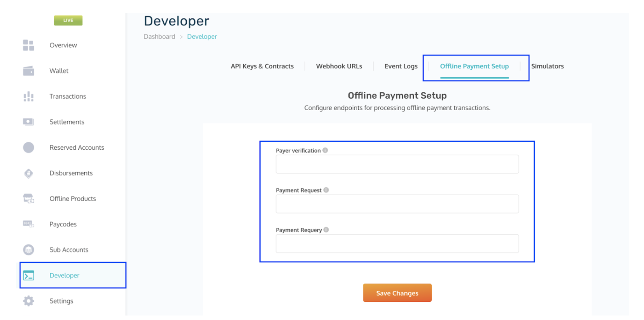Viewport: 644px width, 320px height.
Task: Click the Sub Accounts layered icon
Action: coord(28,250)
